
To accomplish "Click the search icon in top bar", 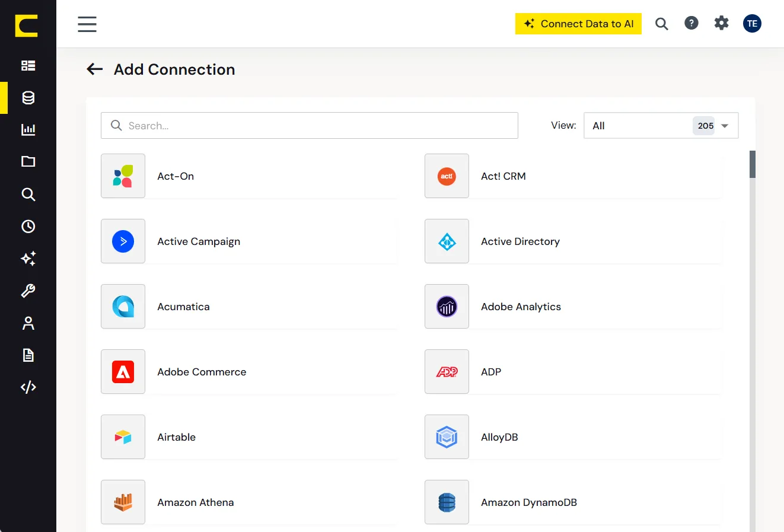I will (662, 24).
